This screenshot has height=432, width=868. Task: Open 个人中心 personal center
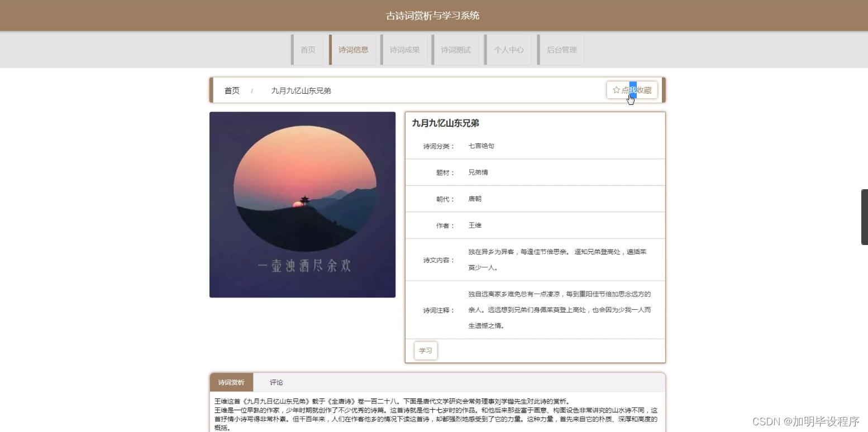click(x=509, y=49)
